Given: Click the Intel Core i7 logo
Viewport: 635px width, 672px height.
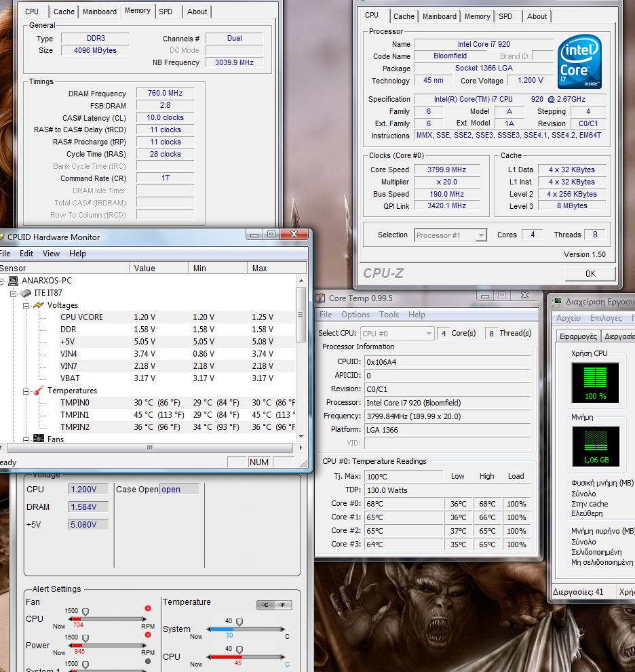Looking at the screenshot, I should pos(579,62).
